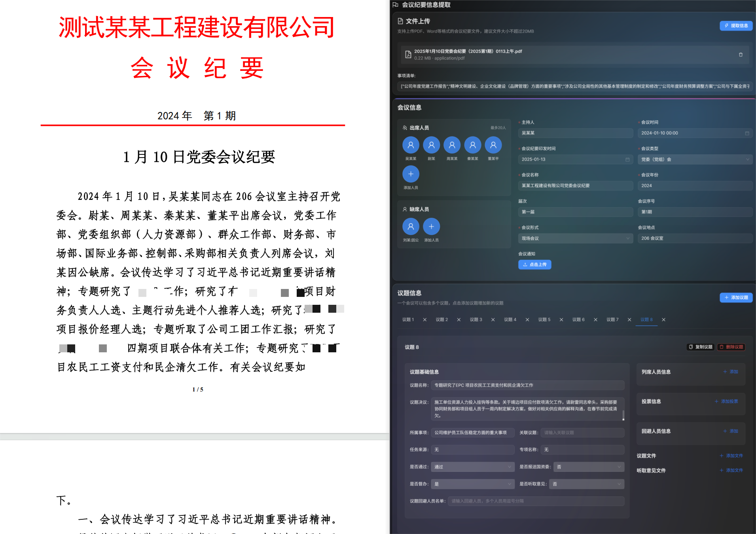Open the 是否报送国资委 dropdown
Screen dimensions: 756x534
click(x=588, y=467)
